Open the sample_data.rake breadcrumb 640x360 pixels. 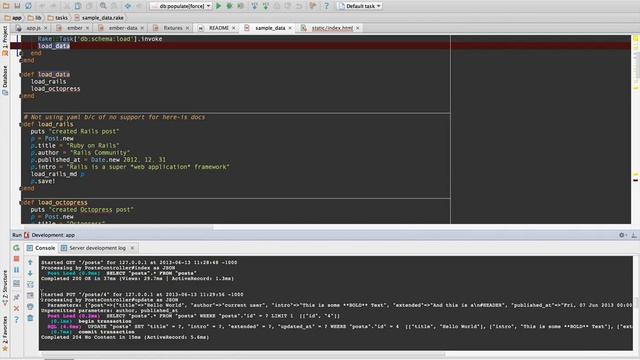[x=99, y=18]
